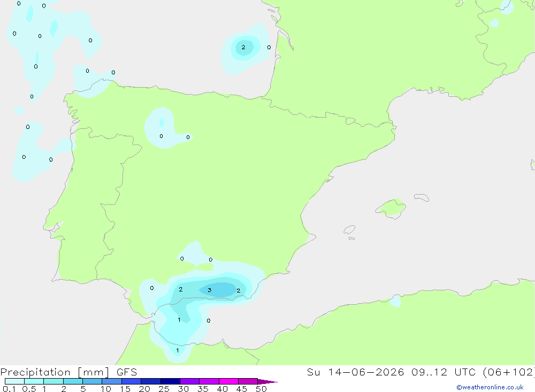Pick the 40–45 mm magenta legend swatch
This screenshot has height=392, width=535.
(228, 381)
